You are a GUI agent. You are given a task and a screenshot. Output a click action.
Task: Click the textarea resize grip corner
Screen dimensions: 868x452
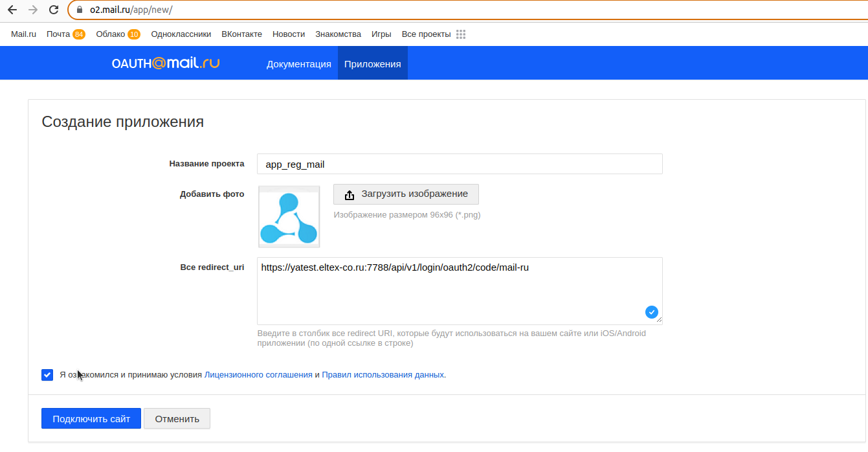coord(659,320)
